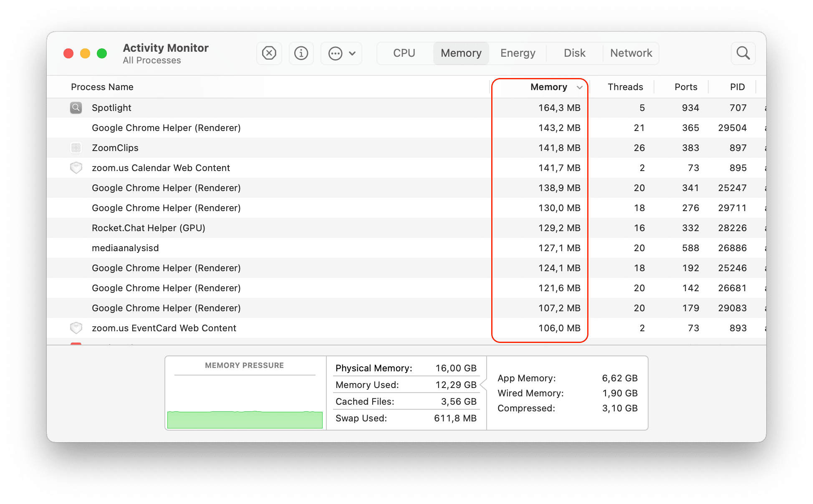This screenshot has width=813, height=504.
Task: Click the 141,8 MB memory value
Action: (559, 148)
